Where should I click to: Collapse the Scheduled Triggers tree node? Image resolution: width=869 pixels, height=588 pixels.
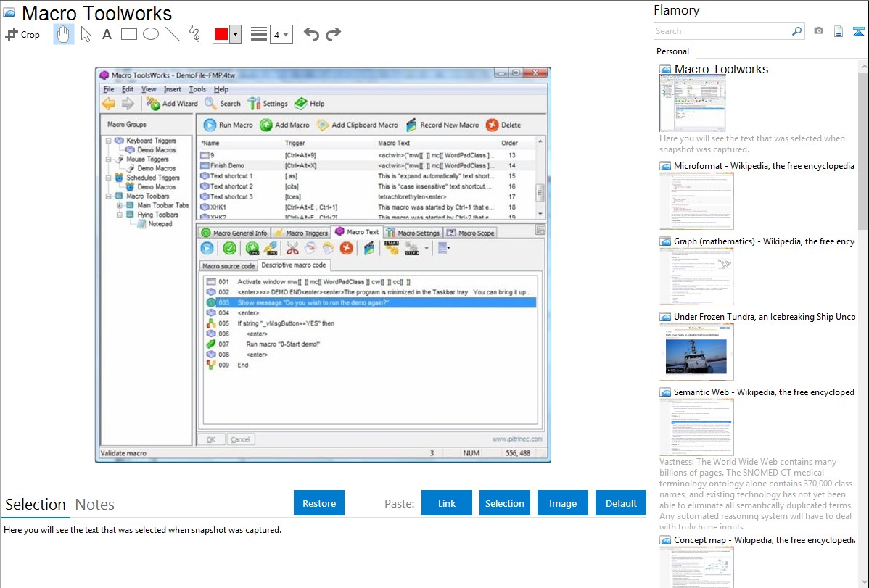coord(109,178)
